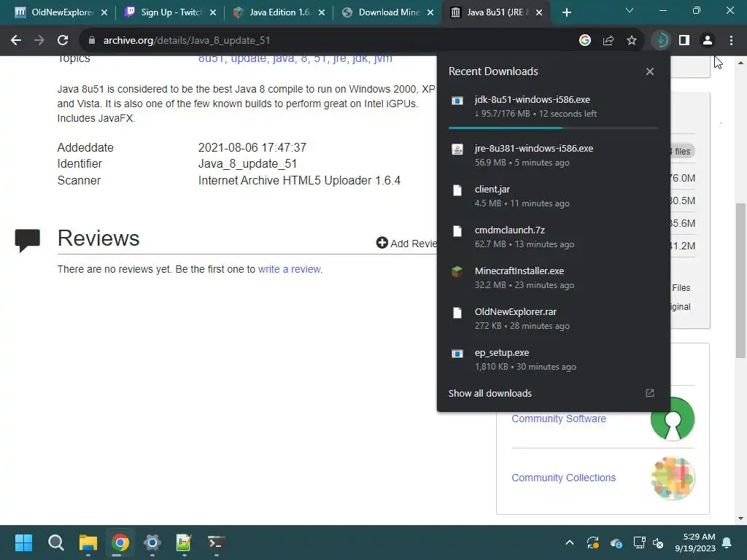Open Settings gear in the taskbar
The height and width of the screenshot is (560, 747).
click(x=152, y=542)
